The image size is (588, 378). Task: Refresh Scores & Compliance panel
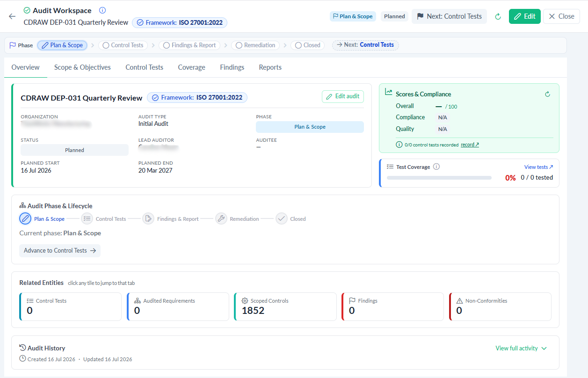tap(548, 94)
